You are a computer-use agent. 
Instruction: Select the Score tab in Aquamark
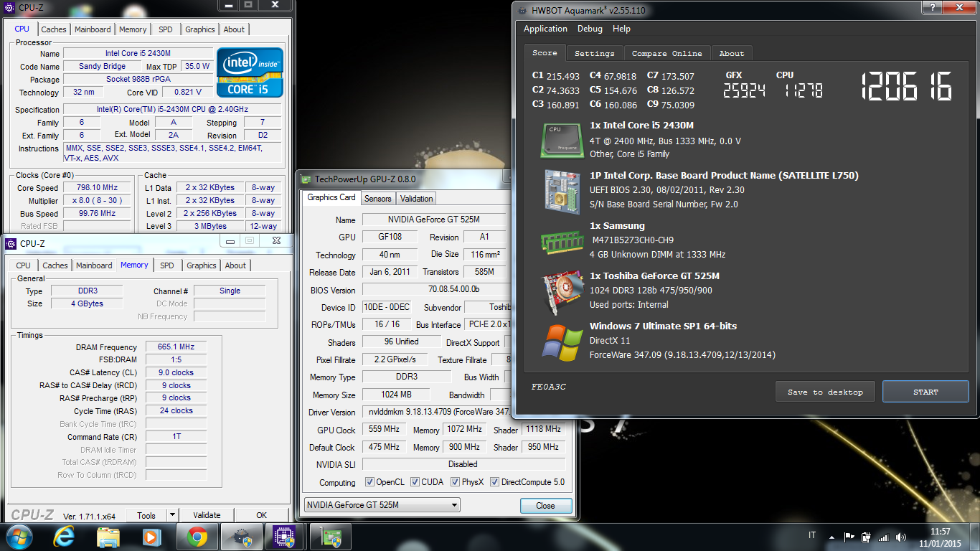(545, 53)
